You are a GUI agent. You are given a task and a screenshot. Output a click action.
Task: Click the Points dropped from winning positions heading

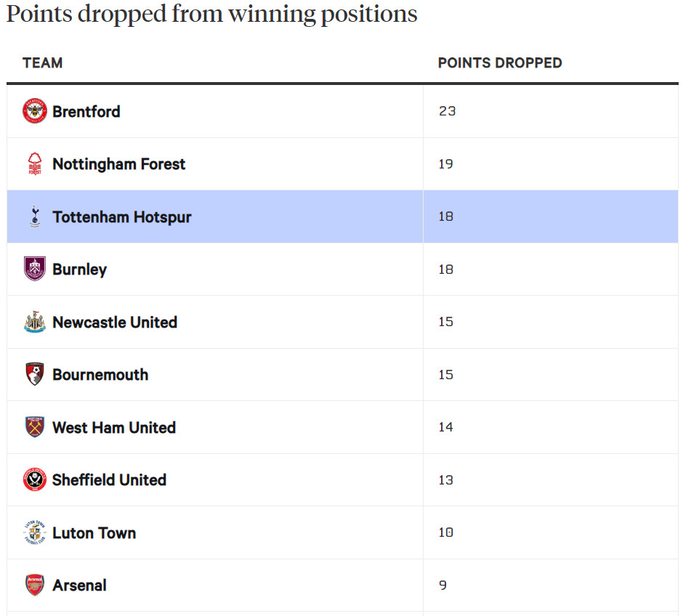tap(211, 14)
